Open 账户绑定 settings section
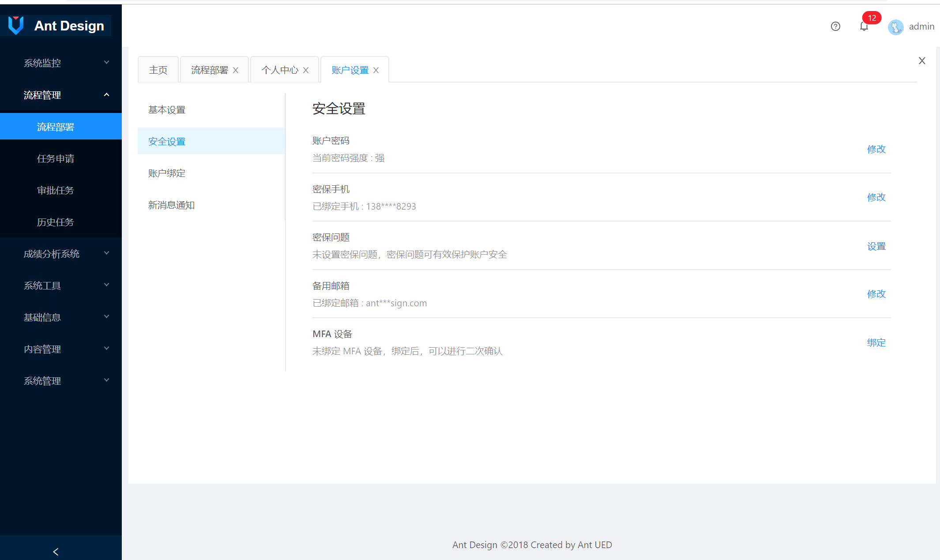The width and height of the screenshot is (940, 560). [x=167, y=173]
